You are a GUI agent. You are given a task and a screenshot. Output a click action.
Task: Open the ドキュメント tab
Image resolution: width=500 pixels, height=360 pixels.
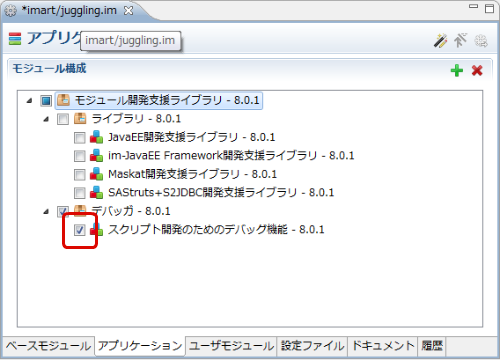[383, 346]
